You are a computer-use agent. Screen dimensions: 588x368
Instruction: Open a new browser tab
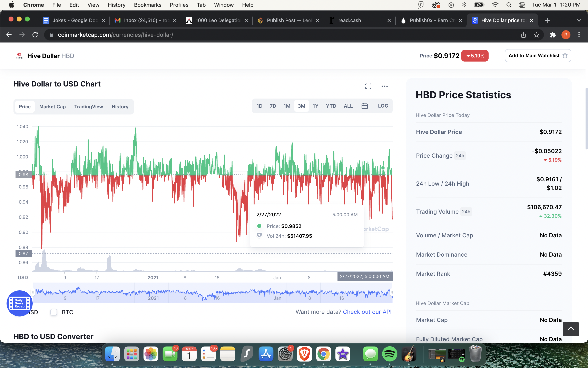click(x=547, y=20)
